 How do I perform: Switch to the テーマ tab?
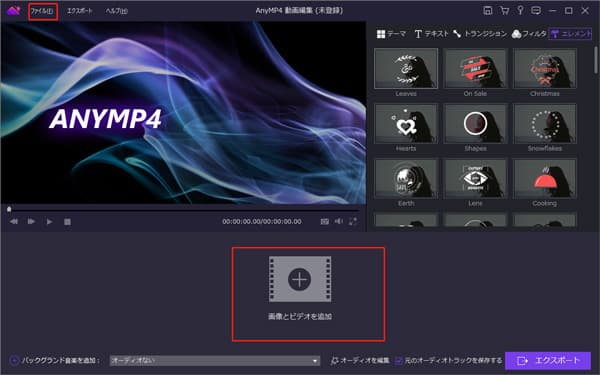tap(391, 34)
